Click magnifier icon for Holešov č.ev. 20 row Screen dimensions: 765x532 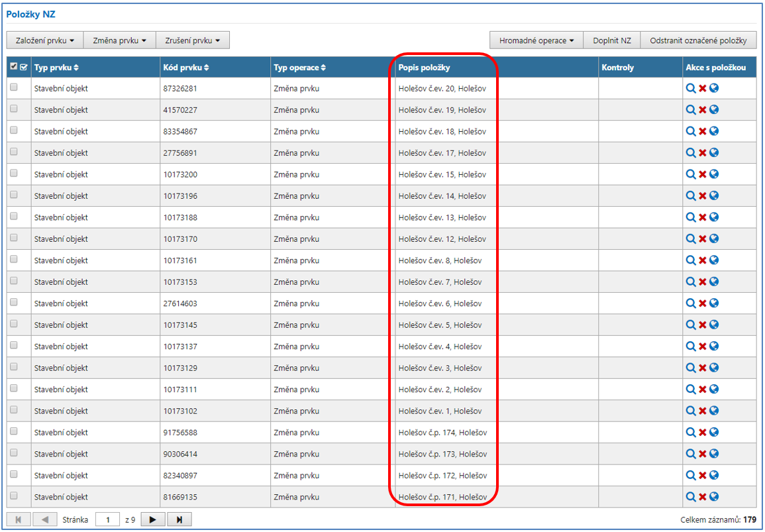point(691,88)
